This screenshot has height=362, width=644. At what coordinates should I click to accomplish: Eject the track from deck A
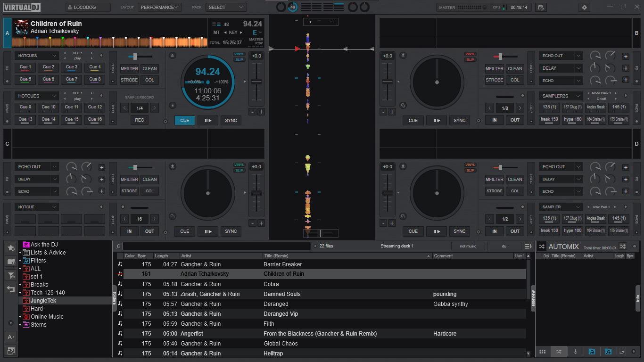173,56
